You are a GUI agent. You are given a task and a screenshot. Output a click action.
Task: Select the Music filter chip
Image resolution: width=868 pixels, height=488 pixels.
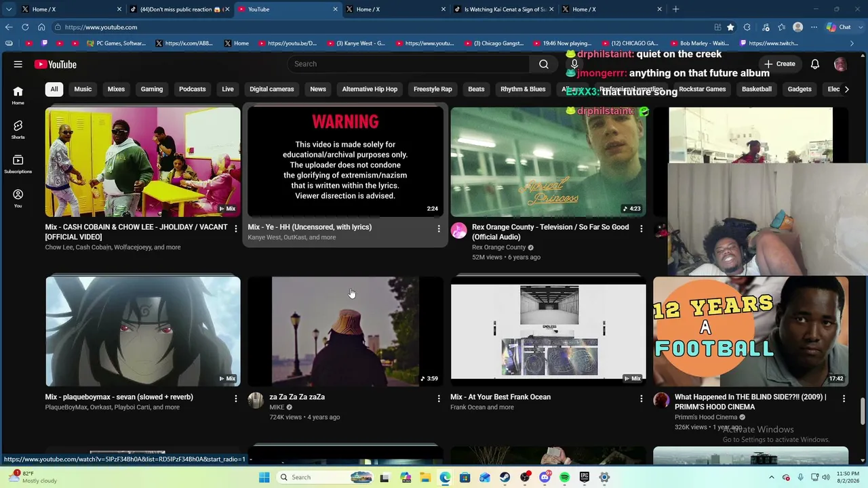coord(83,89)
